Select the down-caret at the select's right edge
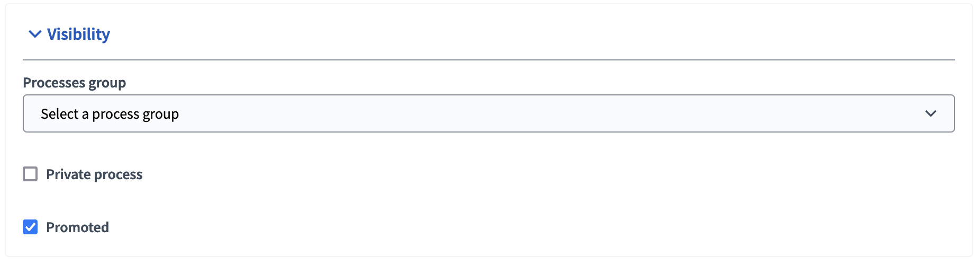 pyautogui.click(x=930, y=113)
